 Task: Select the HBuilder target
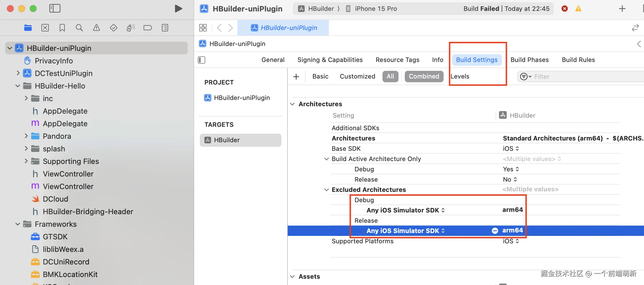coord(240,140)
